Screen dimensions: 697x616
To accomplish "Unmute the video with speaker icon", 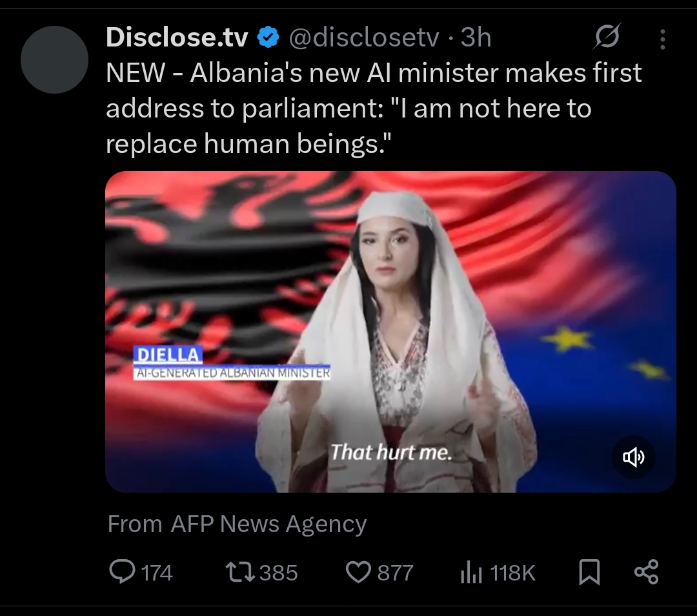I will coord(634,457).
